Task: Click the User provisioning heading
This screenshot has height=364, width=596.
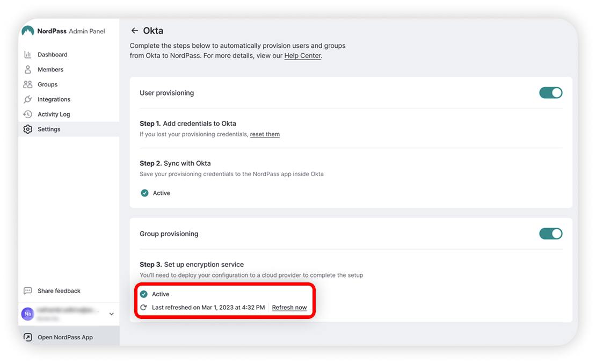Action: point(166,93)
